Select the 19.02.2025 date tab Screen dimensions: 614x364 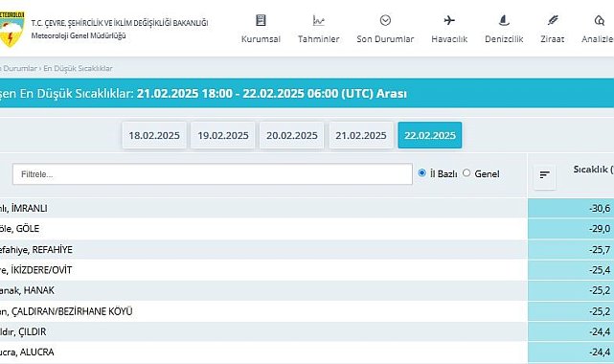click(x=223, y=135)
